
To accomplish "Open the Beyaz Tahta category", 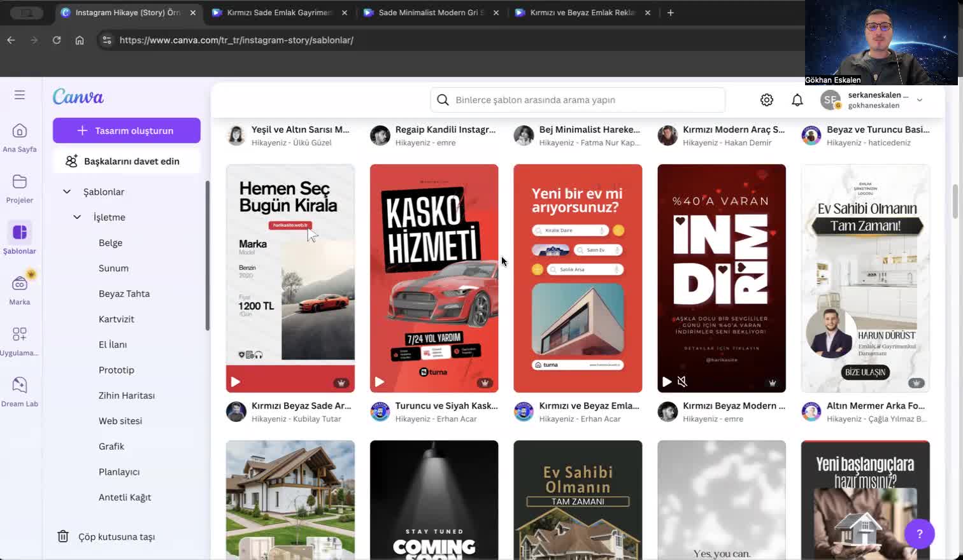I will [124, 293].
